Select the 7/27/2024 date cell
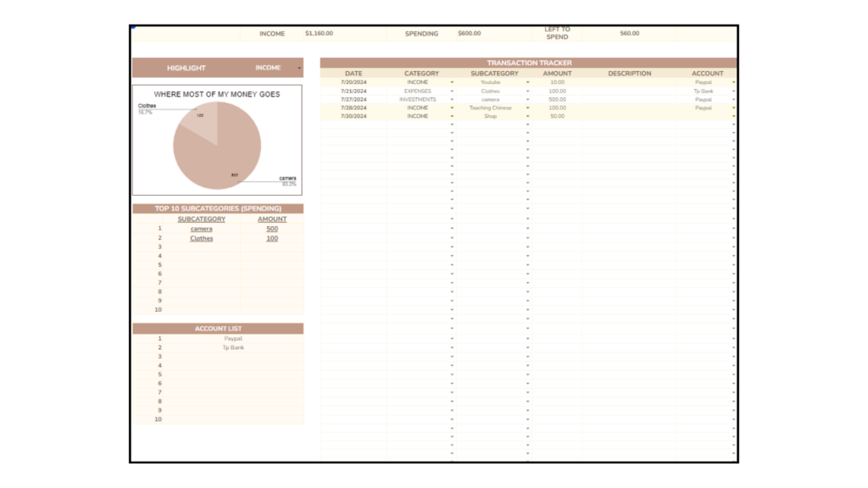868x488 pixels. [353, 100]
